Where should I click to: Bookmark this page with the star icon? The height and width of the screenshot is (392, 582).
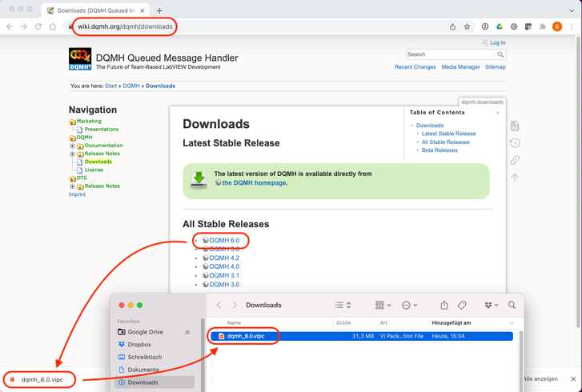coord(467,26)
